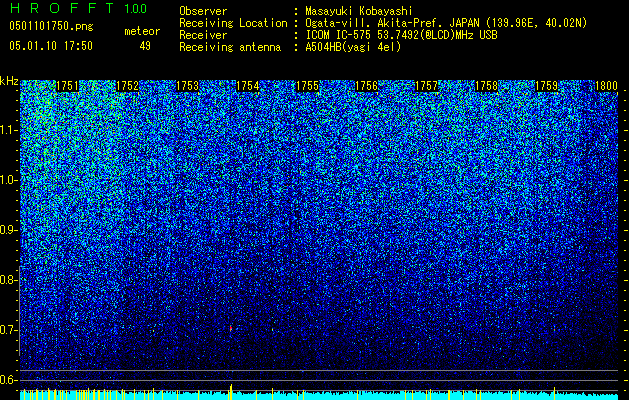Image resolution: width=629 pixels, height=400 pixels.
Task: Click the kHz axis unit label
Action: tap(9, 81)
